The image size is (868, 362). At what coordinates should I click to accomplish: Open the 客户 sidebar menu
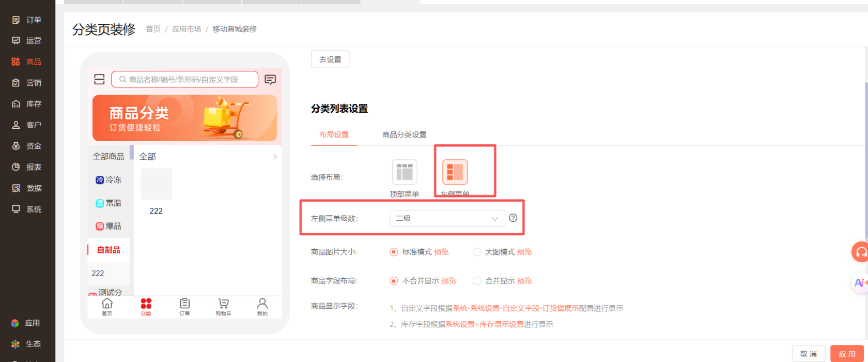[x=27, y=125]
